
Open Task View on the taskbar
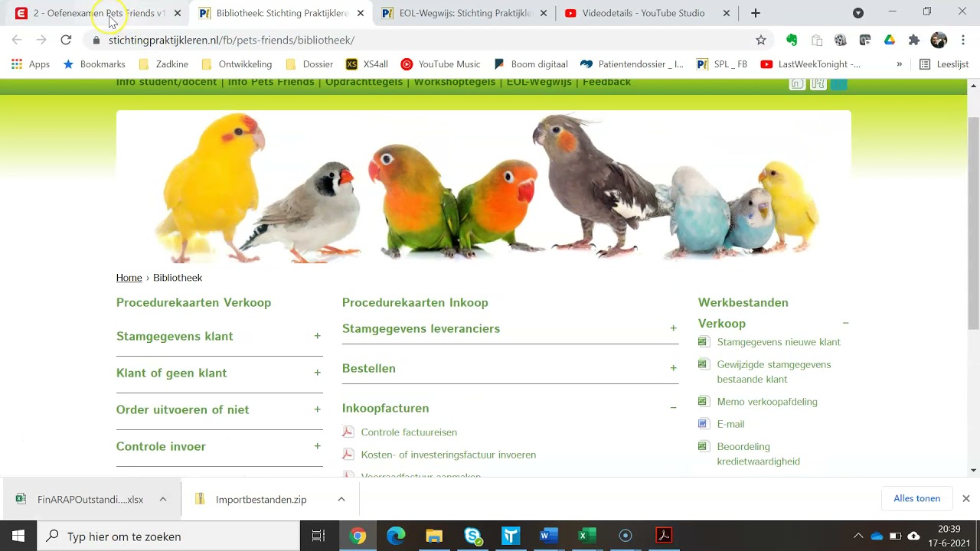click(x=318, y=536)
